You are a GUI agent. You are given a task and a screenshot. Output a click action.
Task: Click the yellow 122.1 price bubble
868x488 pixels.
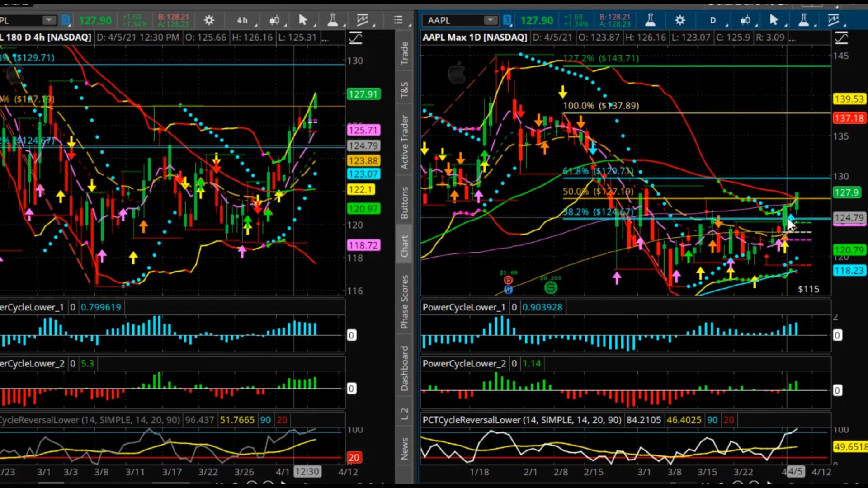click(x=360, y=190)
